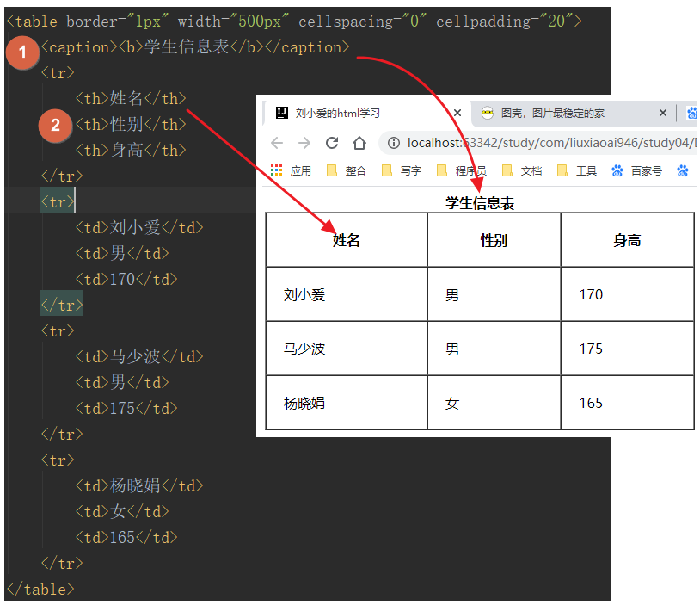The height and width of the screenshot is (605, 700).
Task: Click the opening table tag code line
Action: pyautogui.click(x=294, y=21)
